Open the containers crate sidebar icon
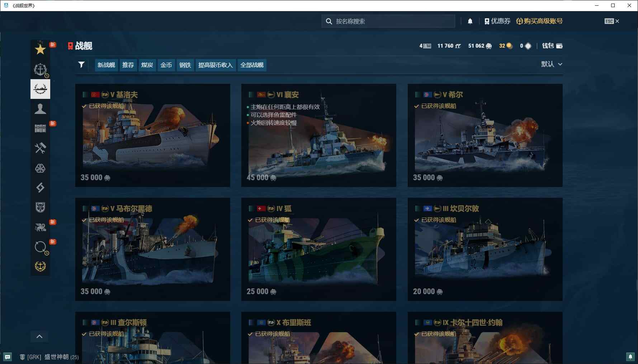This screenshot has width=638, height=364. point(40,128)
